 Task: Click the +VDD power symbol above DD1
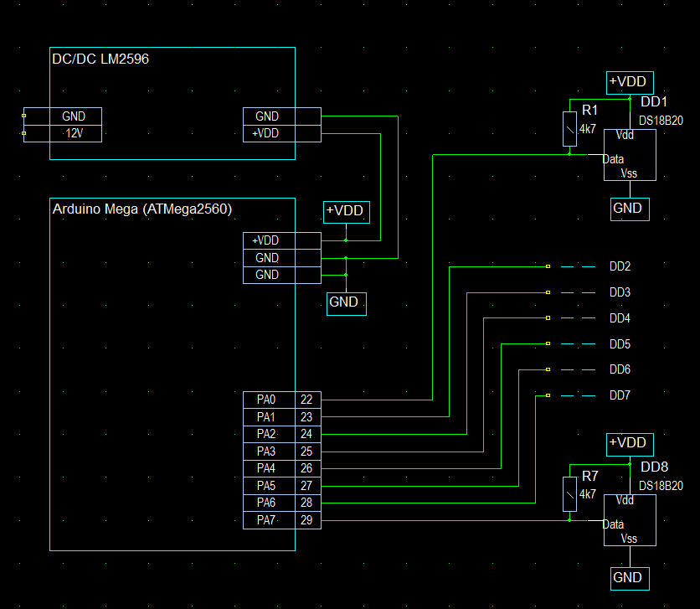(627, 82)
